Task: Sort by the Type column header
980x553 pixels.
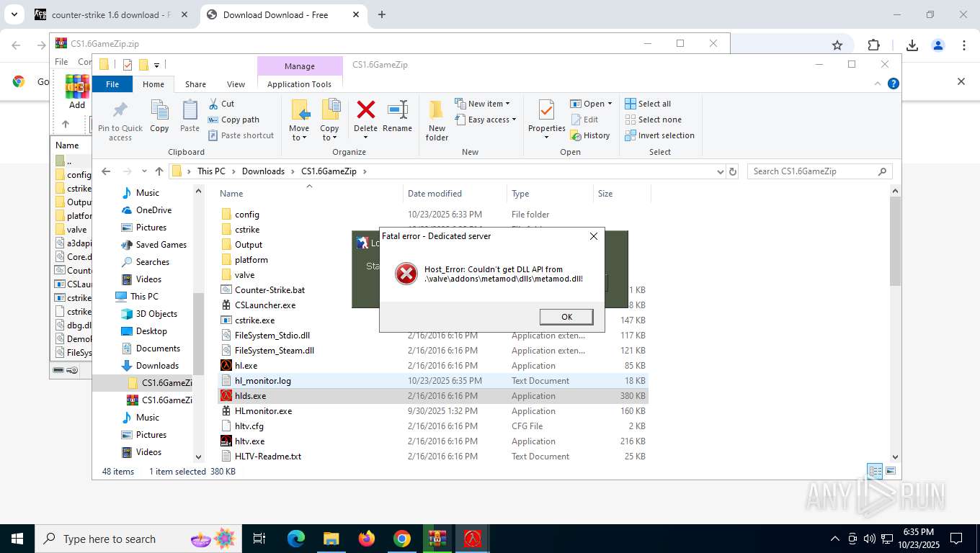Action: click(x=550, y=194)
